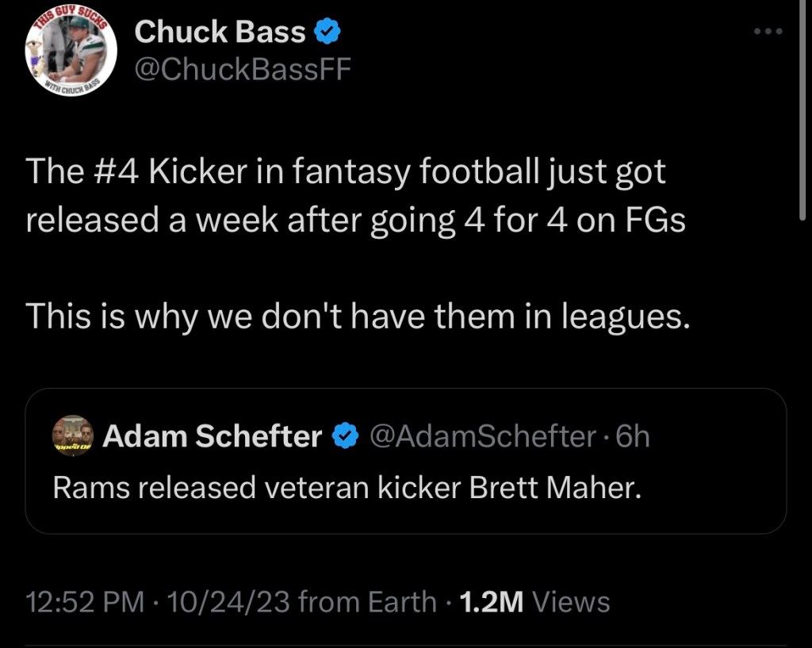
Task: Click the 6h timestamp on quoted tweet
Action: click(x=633, y=436)
